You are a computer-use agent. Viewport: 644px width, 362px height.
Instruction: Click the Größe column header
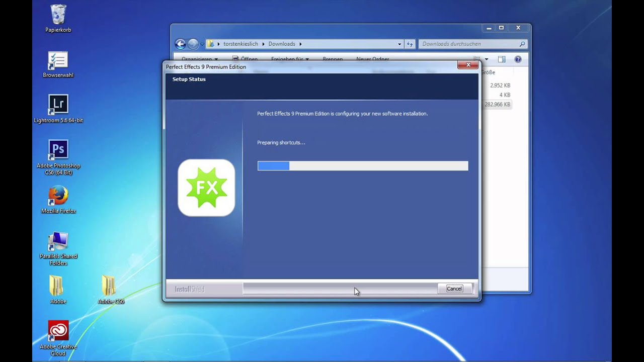pyautogui.click(x=488, y=72)
